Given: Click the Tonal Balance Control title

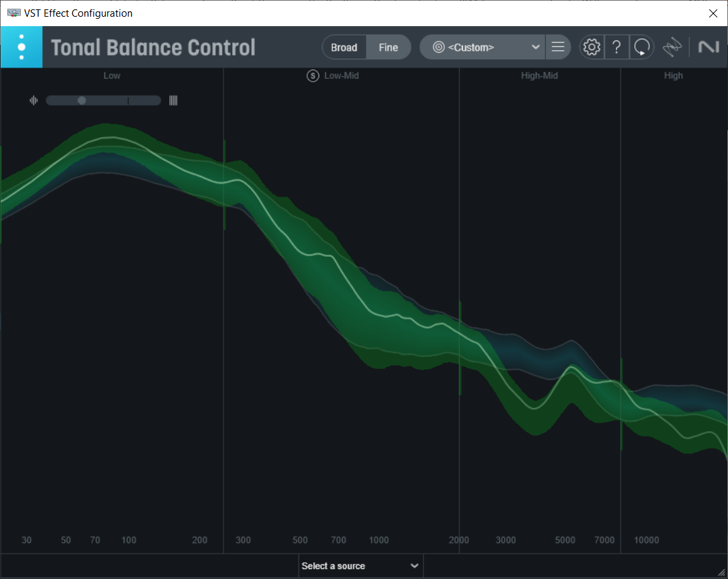Looking at the screenshot, I should point(153,47).
